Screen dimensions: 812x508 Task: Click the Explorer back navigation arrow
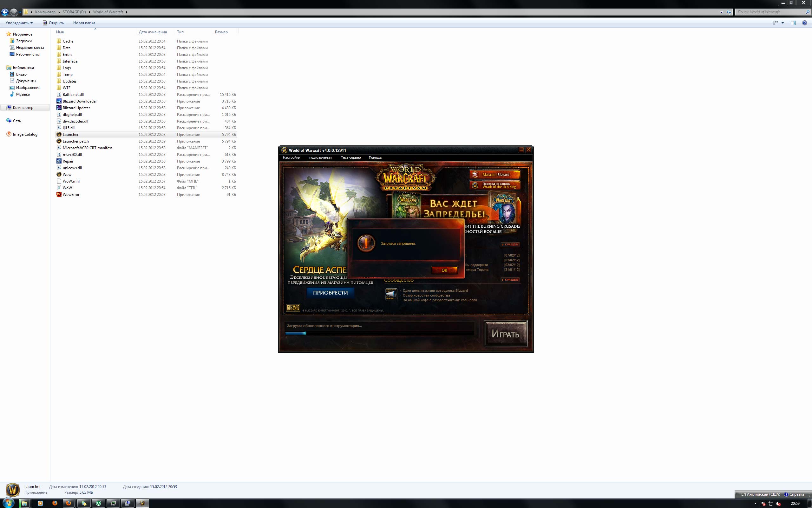click(5, 12)
